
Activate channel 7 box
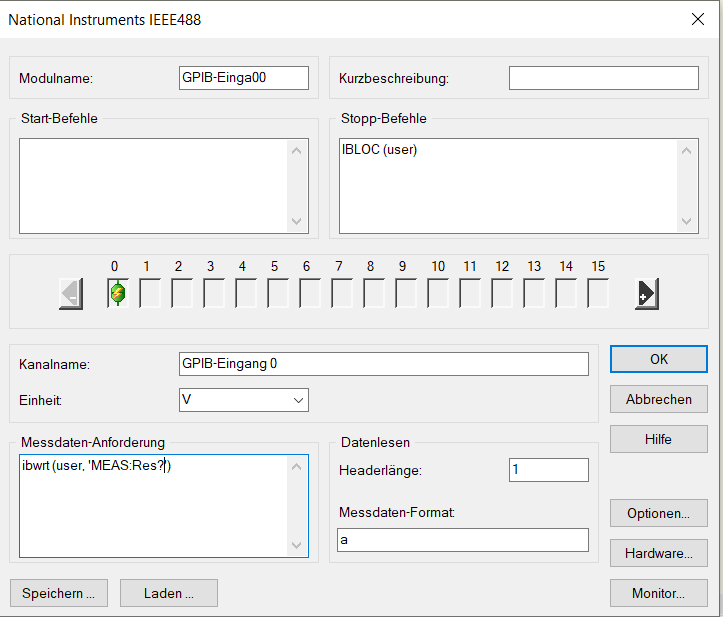tap(342, 293)
